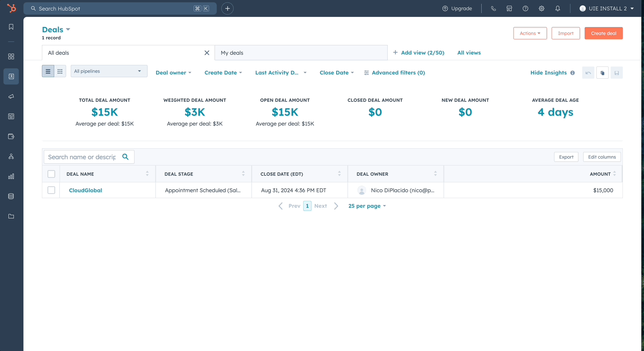Click Add view (2/50)
The image size is (644, 351).
coord(418,53)
